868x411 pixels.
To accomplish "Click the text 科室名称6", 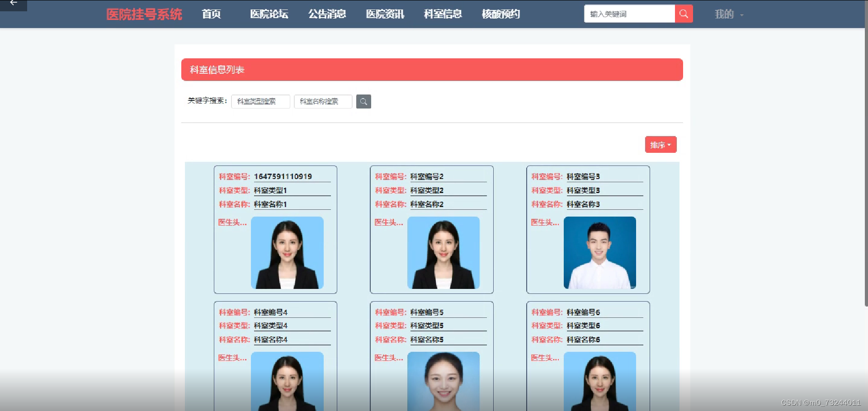I will (583, 340).
